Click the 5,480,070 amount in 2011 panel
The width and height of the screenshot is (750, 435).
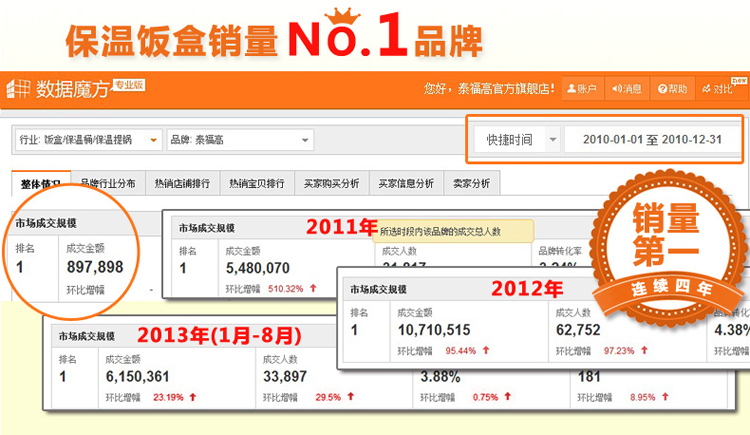point(258,268)
